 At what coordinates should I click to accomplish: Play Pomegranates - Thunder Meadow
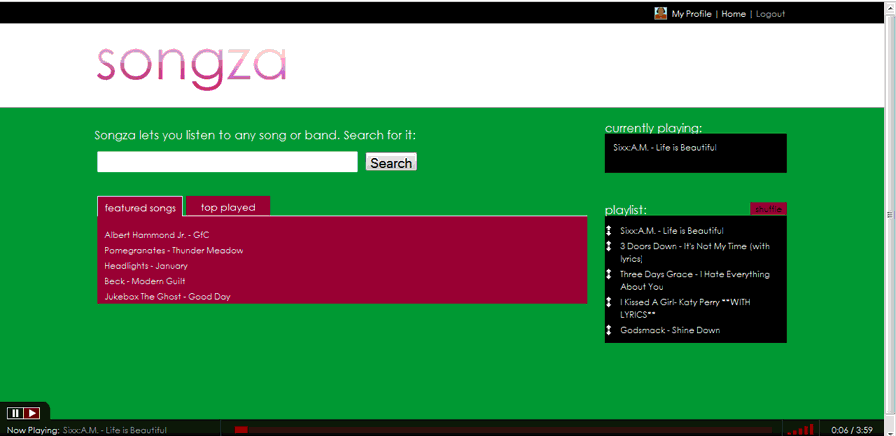(174, 250)
